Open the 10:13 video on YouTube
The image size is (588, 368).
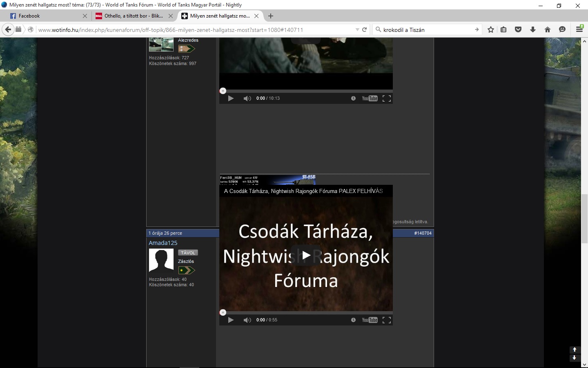[370, 99]
